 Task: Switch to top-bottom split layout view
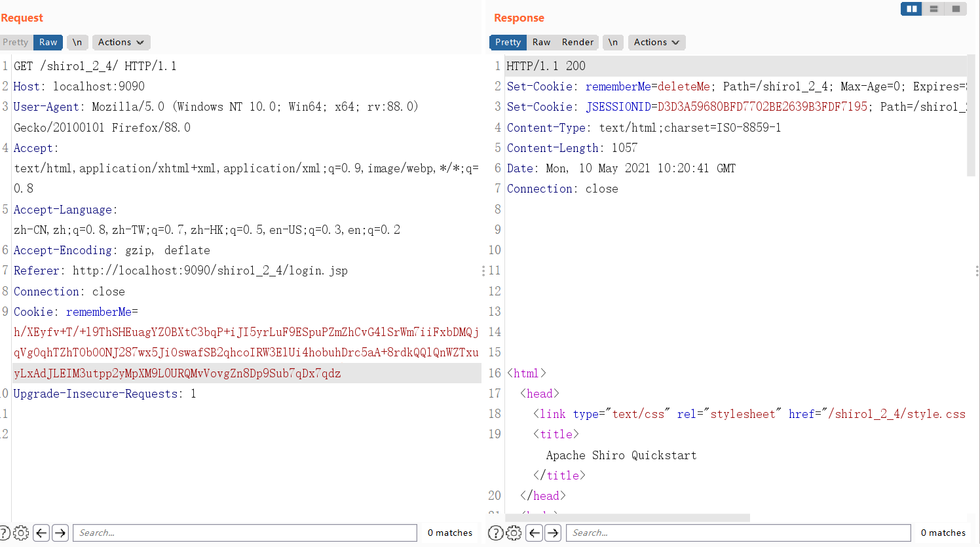pos(933,9)
